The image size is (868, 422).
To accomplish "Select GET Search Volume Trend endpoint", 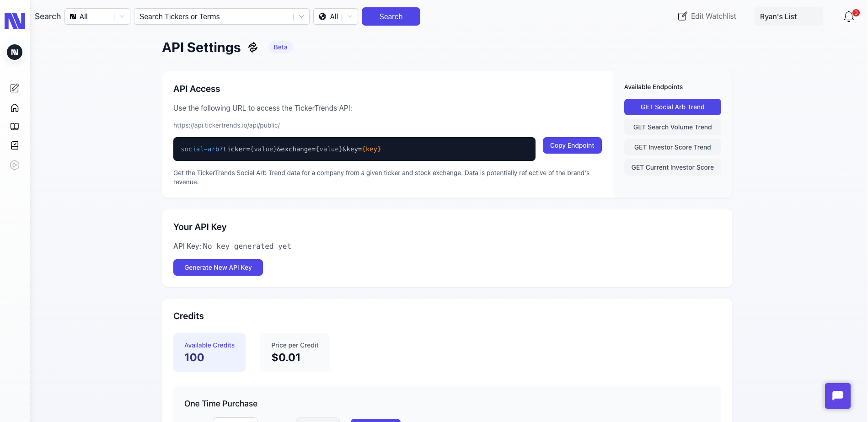I will [673, 127].
